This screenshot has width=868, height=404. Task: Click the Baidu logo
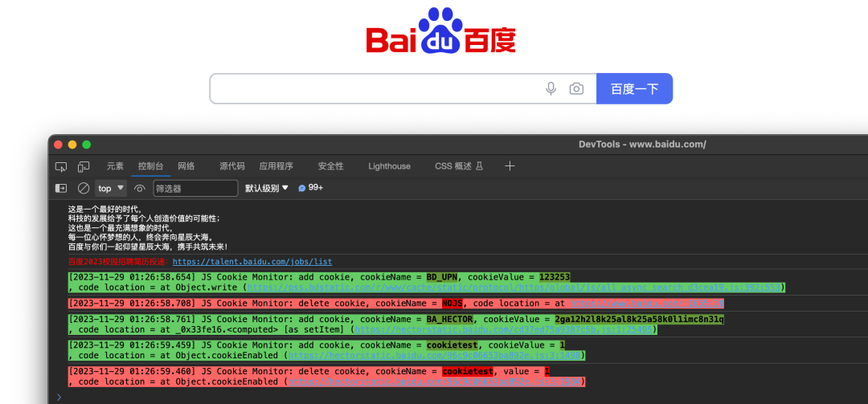click(x=440, y=31)
